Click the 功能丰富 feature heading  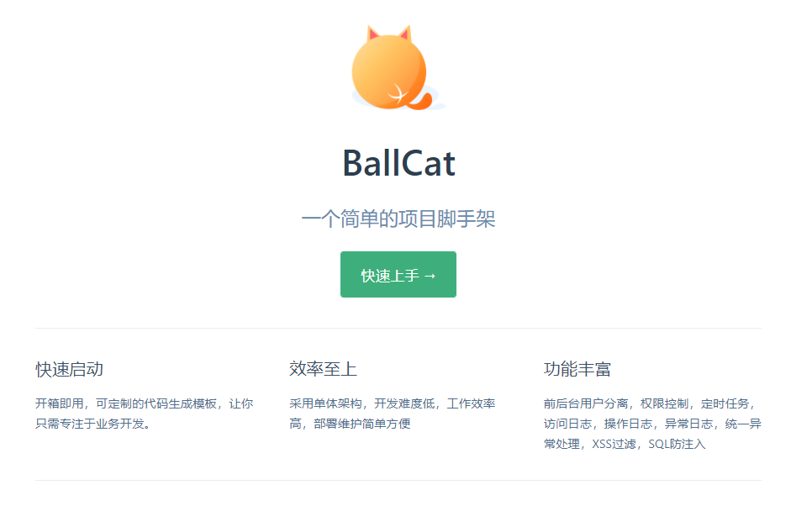[x=577, y=369]
